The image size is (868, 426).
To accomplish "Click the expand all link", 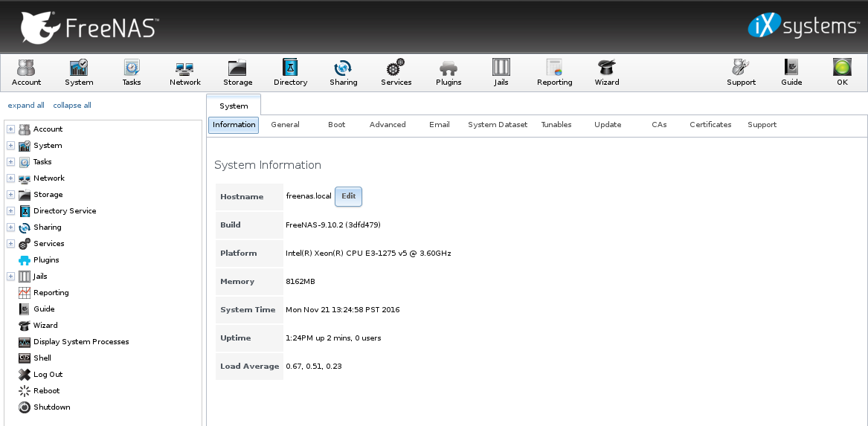I will [26, 105].
